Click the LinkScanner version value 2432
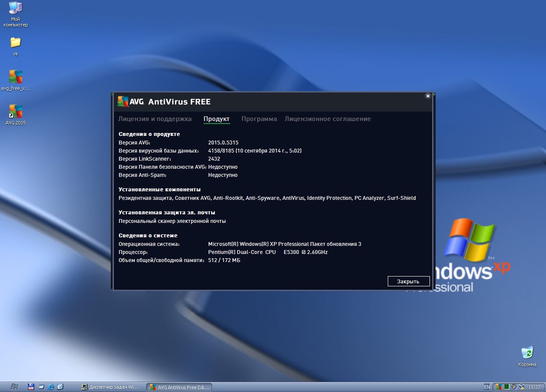 [214, 159]
